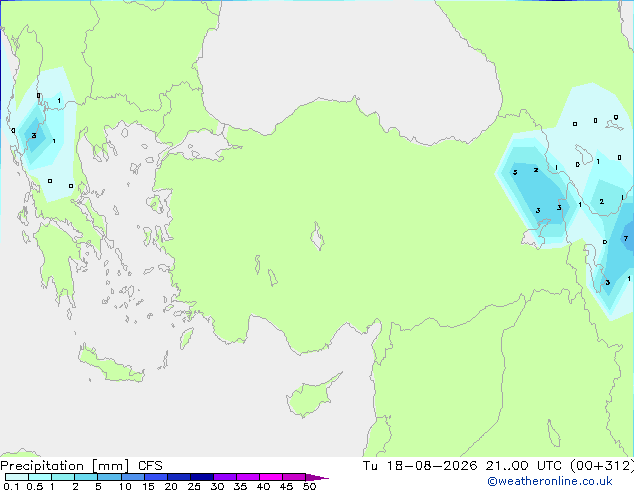
Task: Select the 5–10 mm legend color swatch
Action: (x=109, y=477)
